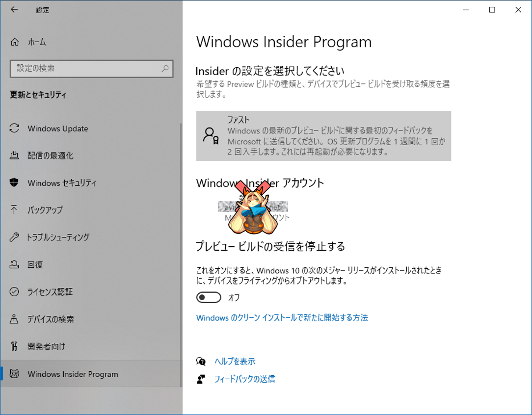Open バックアップ settings page
Screen dimensions: 532x415
[91, 210]
